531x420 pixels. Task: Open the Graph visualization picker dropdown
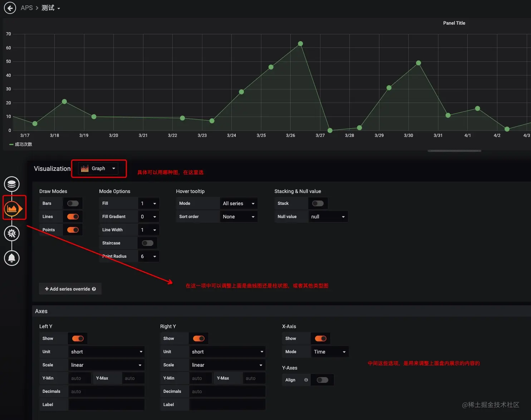pos(98,169)
